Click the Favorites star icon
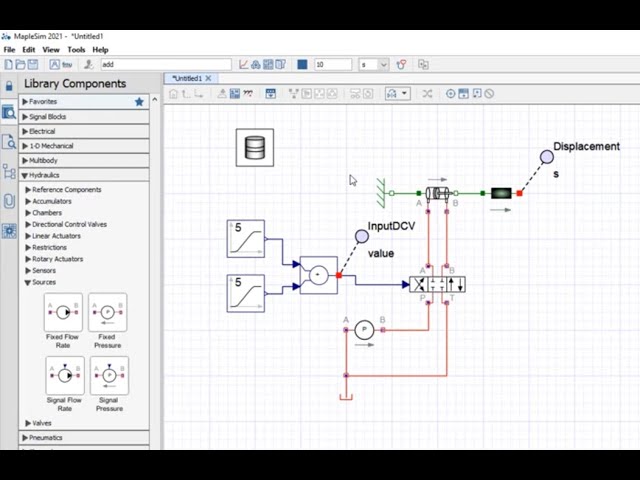This screenshot has height=480, width=640. pos(139,102)
